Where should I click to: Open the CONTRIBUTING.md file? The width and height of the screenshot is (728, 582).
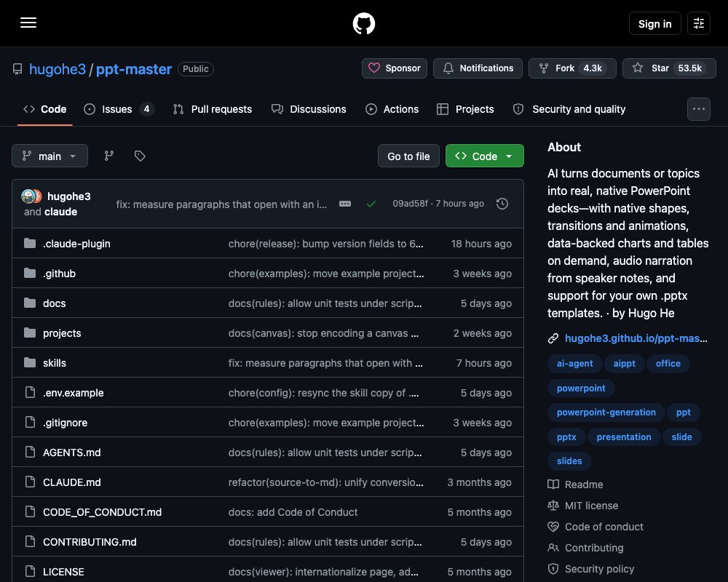click(90, 541)
